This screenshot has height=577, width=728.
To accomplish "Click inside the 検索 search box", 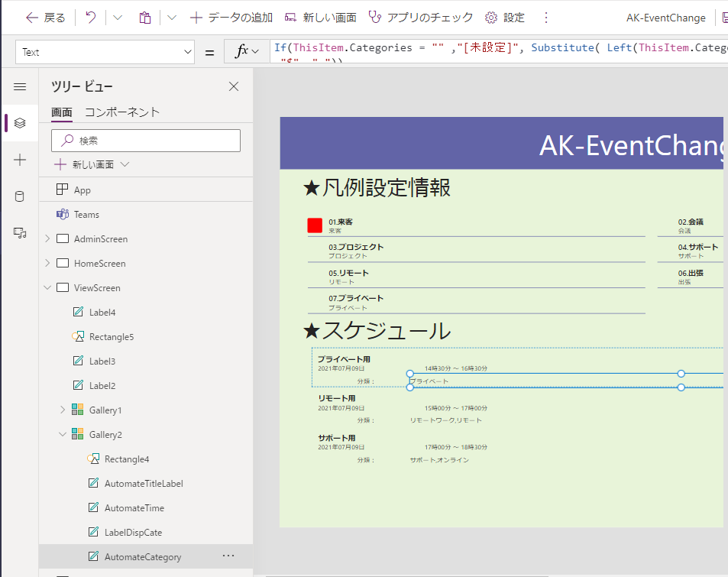I will click(x=145, y=141).
